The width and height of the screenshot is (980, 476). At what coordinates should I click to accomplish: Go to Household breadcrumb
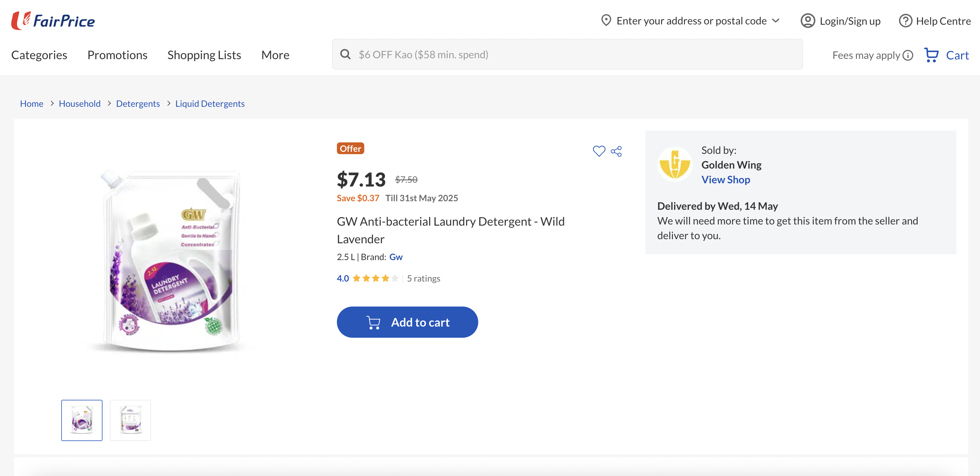pyautogui.click(x=80, y=104)
